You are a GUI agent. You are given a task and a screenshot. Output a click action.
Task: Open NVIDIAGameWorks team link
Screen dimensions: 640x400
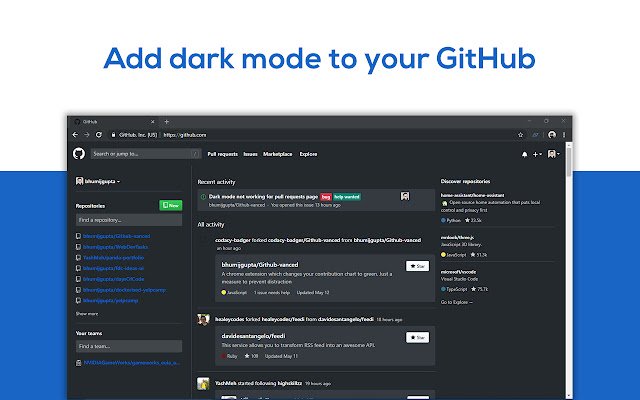[x=131, y=363]
